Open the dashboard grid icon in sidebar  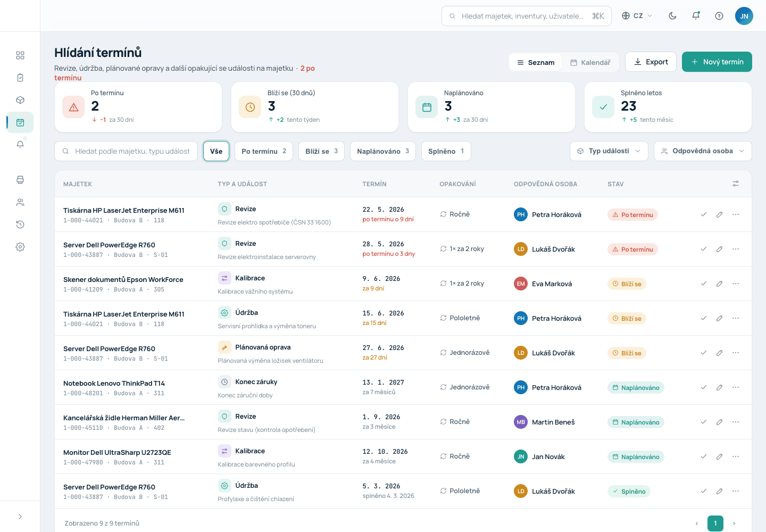coord(20,55)
